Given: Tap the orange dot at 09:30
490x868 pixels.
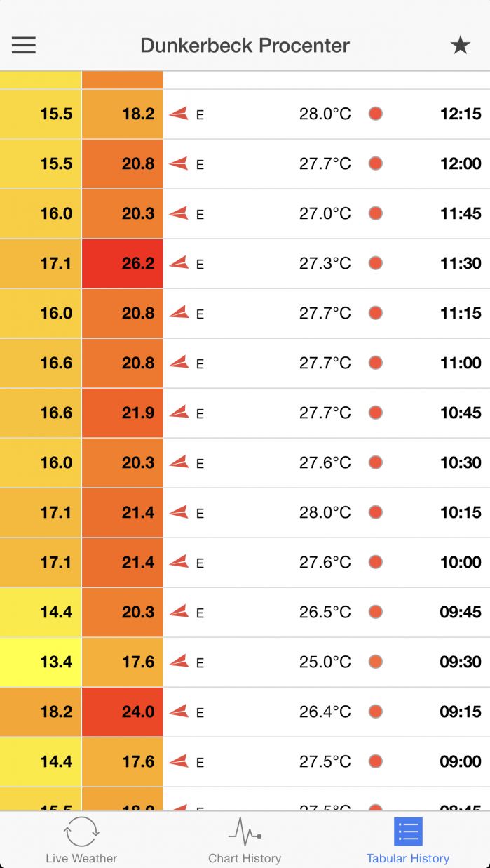Looking at the screenshot, I should point(376,662).
